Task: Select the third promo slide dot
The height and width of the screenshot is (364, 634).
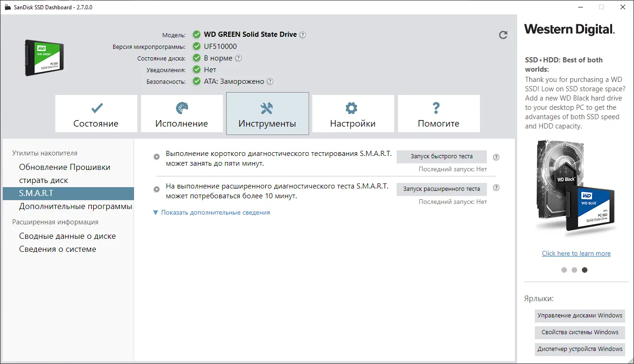Action: [585, 270]
